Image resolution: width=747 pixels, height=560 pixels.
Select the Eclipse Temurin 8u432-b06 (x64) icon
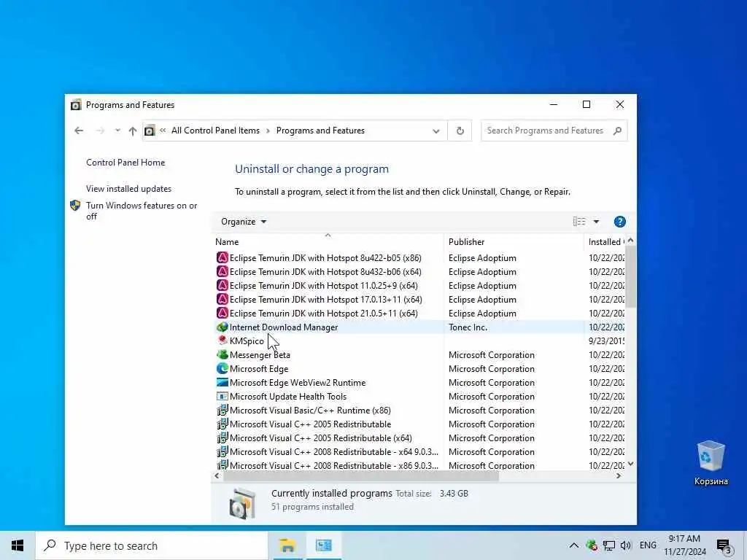[x=222, y=271]
